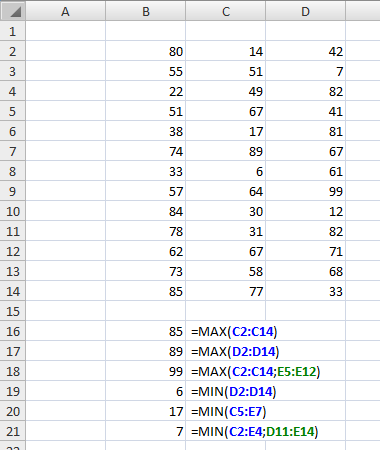The image size is (380, 450).
Task: Select cell B14 containing 85
Action: tap(146, 291)
